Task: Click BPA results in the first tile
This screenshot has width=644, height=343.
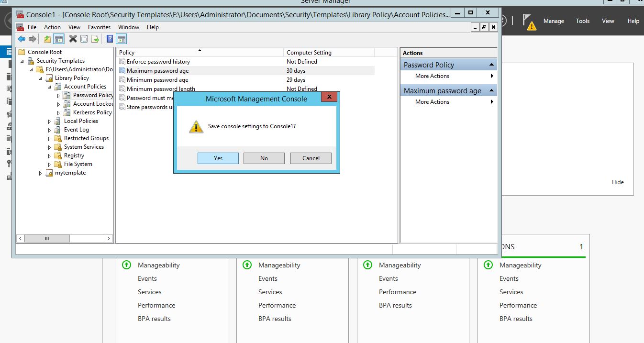Action: coord(154,319)
